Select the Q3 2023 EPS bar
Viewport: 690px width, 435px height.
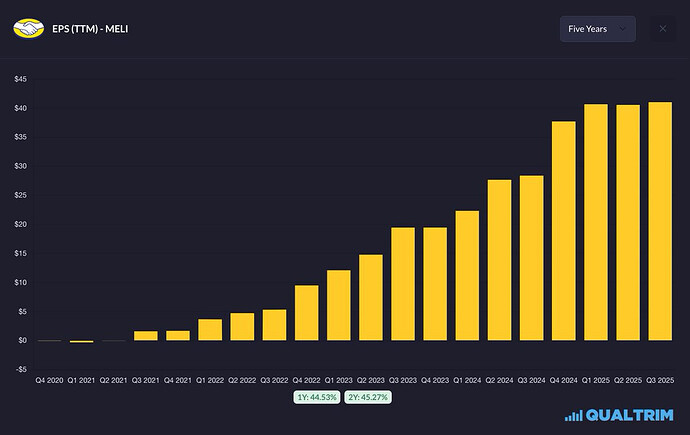(403, 284)
